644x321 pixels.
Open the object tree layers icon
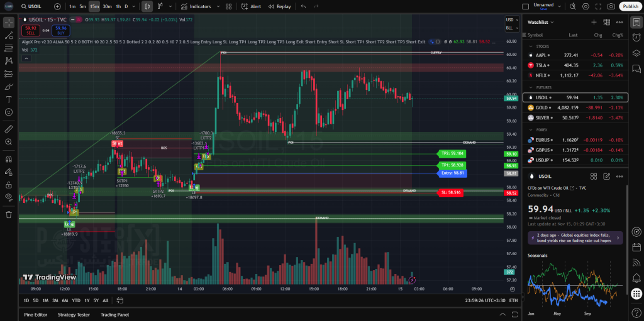636,53
